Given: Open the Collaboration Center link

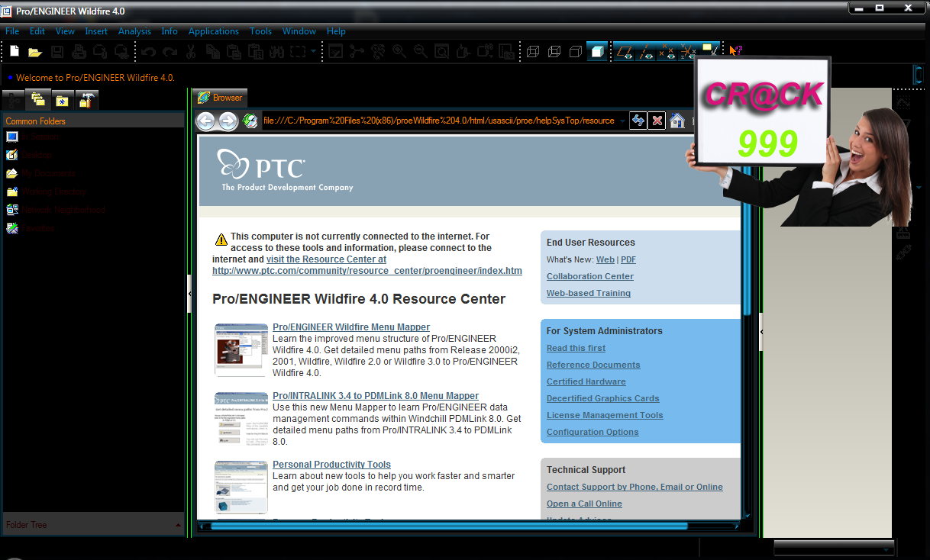Looking at the screenshot, I should click(590, 276).
